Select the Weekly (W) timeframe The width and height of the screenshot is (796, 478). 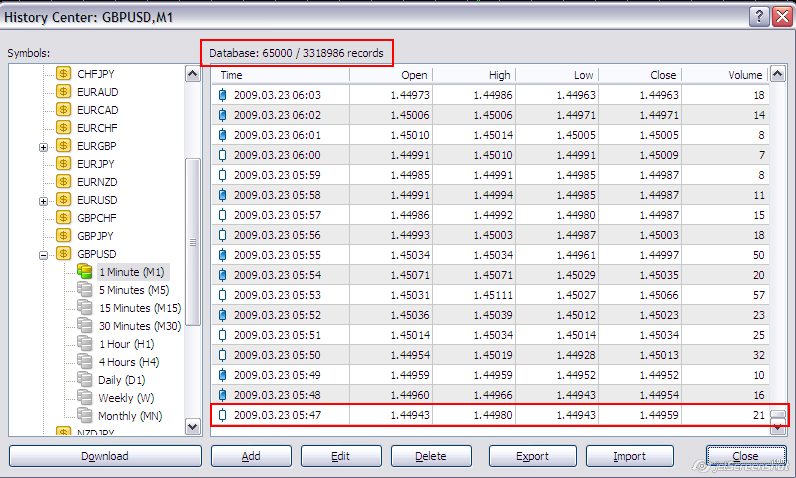coord(126,398)
